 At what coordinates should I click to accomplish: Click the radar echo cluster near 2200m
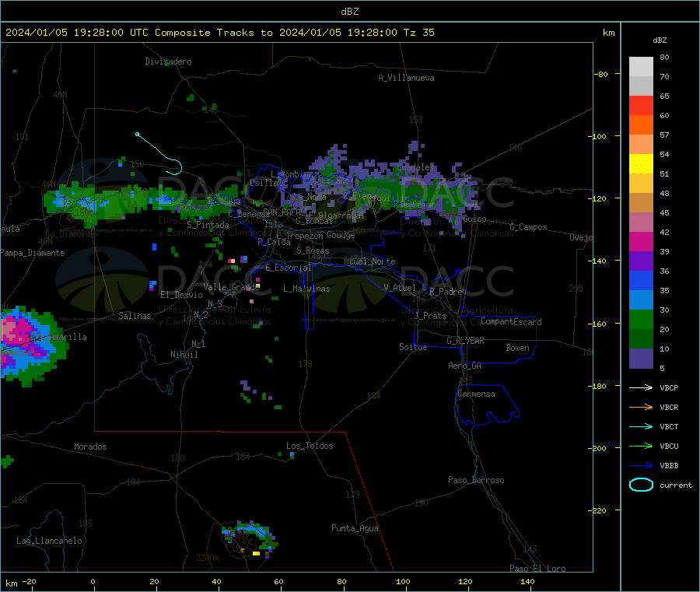click(x=249, y=539)
